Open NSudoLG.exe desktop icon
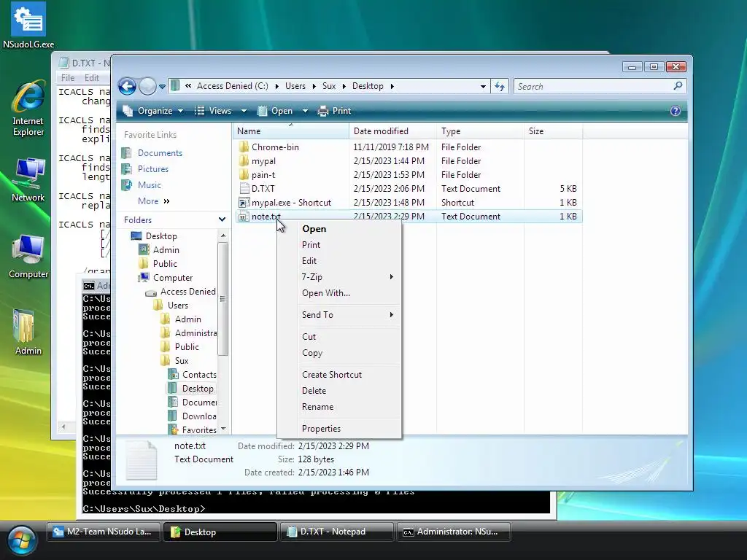 [28, 26]
